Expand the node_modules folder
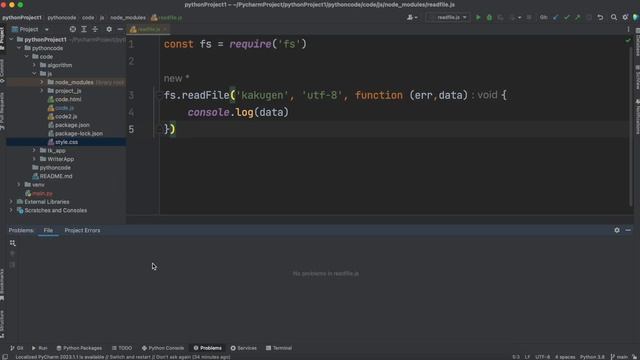Image resolution: width=640 pixels, height=360 pixels. pyautogui.click(x=42, y=82)
